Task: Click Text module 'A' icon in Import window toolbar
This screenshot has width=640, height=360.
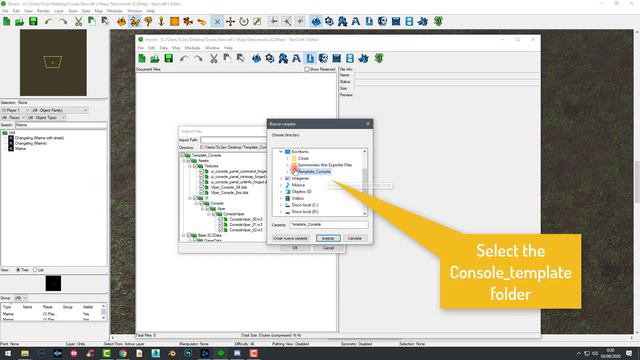Action: [296, 58]
